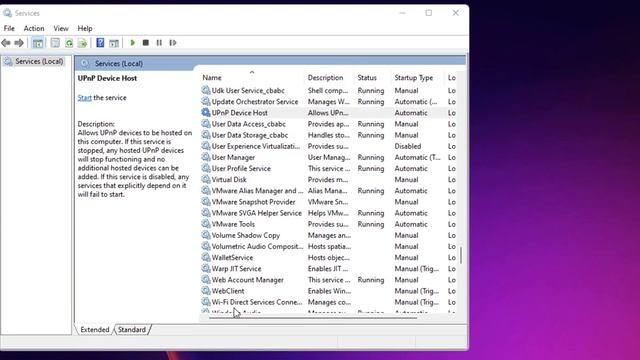Toggle Show/Hide Action Pane icon

click(114, 42)
